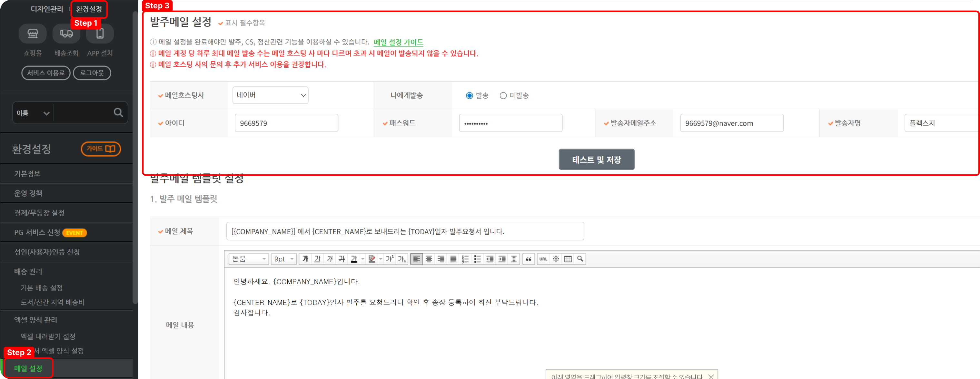Screen dimensions: 980x379
Task: Adjust line spacing in editor
Action: coord(514,259)
